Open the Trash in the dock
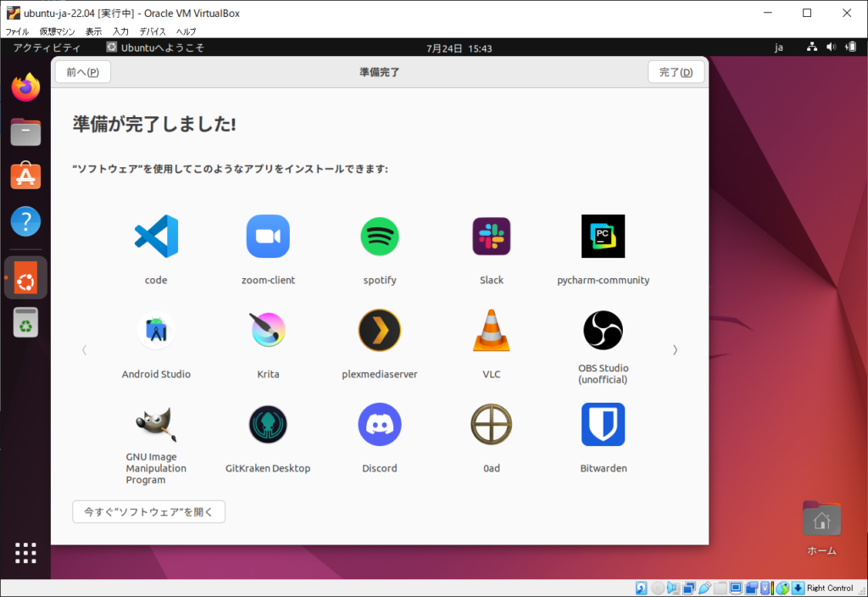This screenshot has width=868, height=597. click(x=26, y=321)
